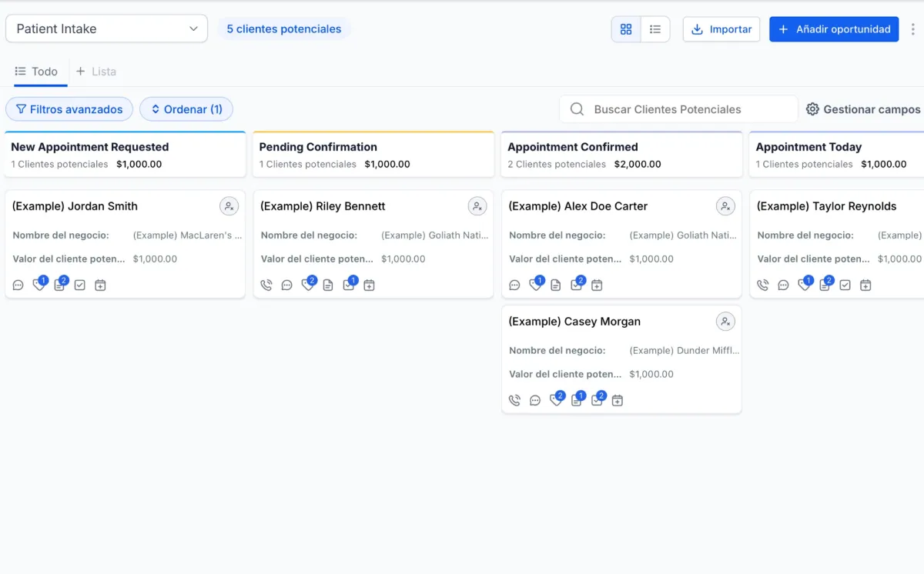Click the Añadir oportunidad button
The width and height of the screenshot is (924, 574).
click(x=834, y=29)
